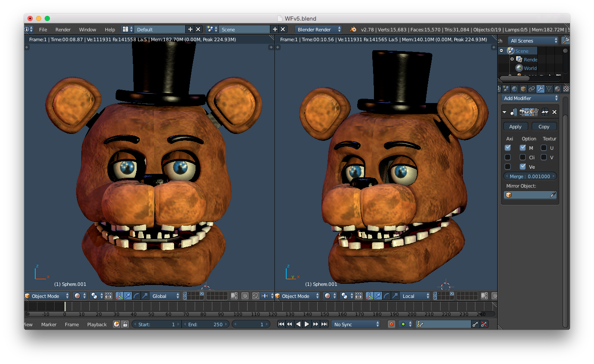Click right viewport translate manipulator arrow icon
This screenshot has height=364, width=594.
378,296
